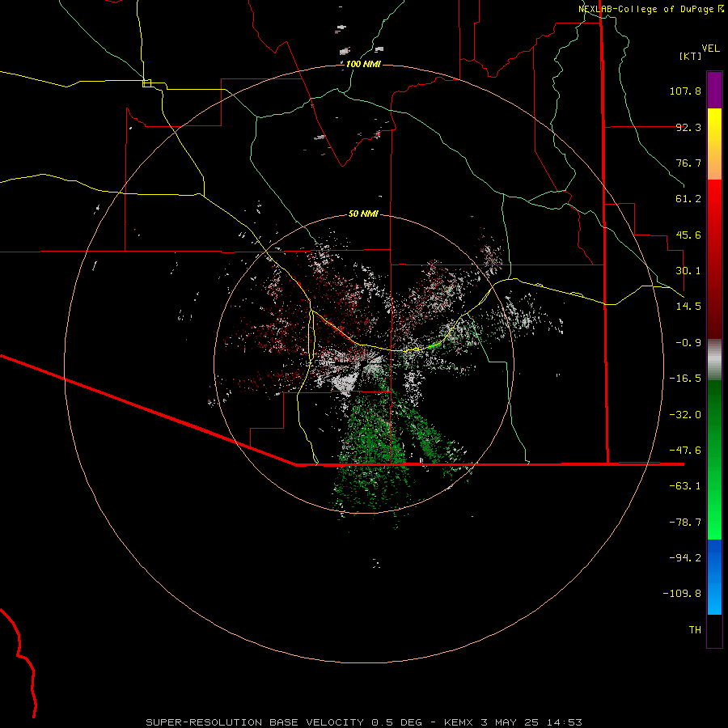Select the 30.1 scale value
Image resolution: width=728 pixels, height=728 pixels.
[688, 271]
